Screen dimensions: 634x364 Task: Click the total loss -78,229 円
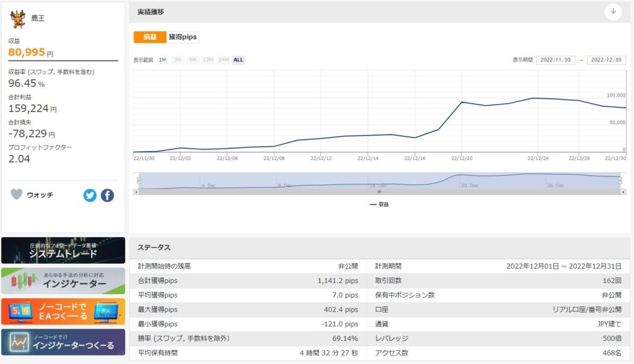click(32, 134)
